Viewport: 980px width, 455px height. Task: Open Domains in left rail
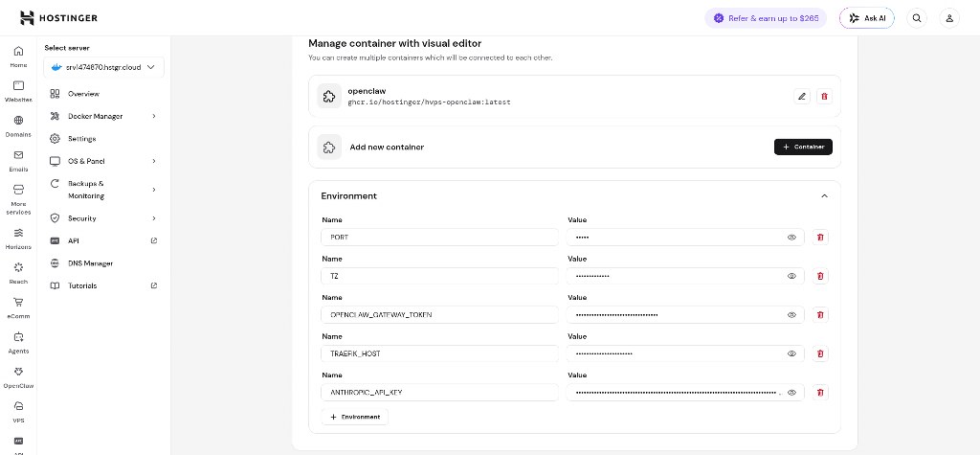(x=19, y=126)
